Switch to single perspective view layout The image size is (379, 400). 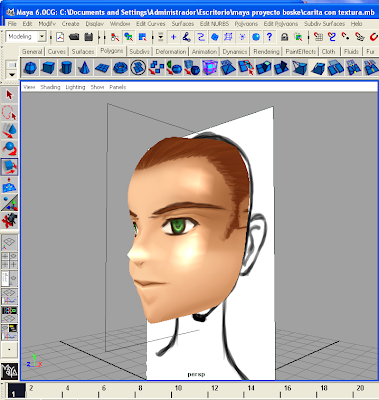pos(9,243)
